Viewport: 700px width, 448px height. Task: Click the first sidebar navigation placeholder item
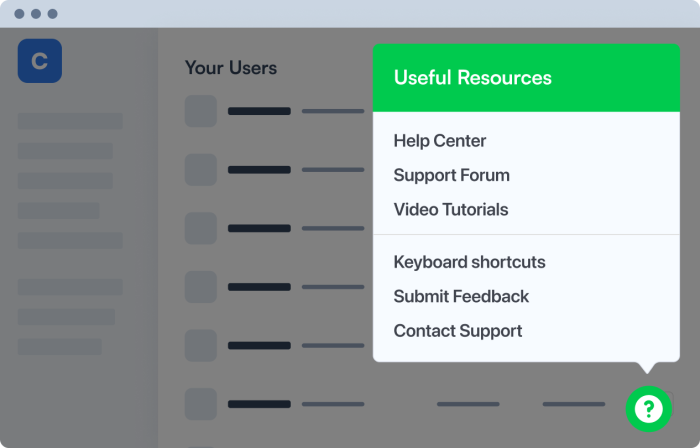point(70,121)
